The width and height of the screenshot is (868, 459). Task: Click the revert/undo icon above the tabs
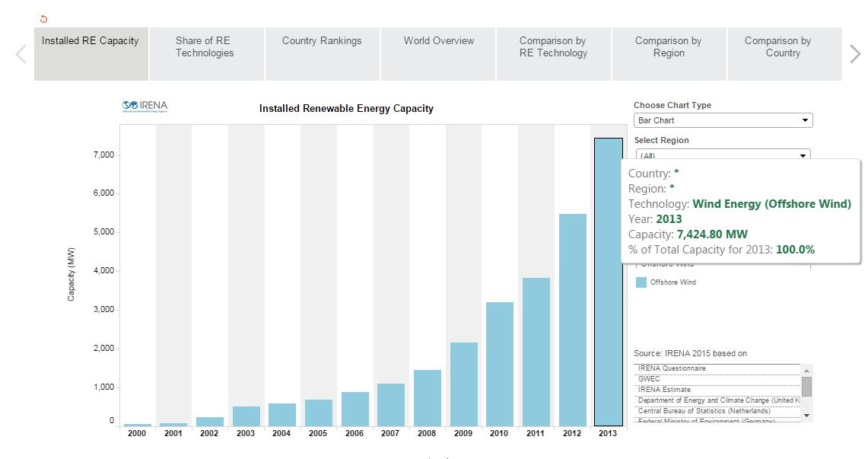43,19
